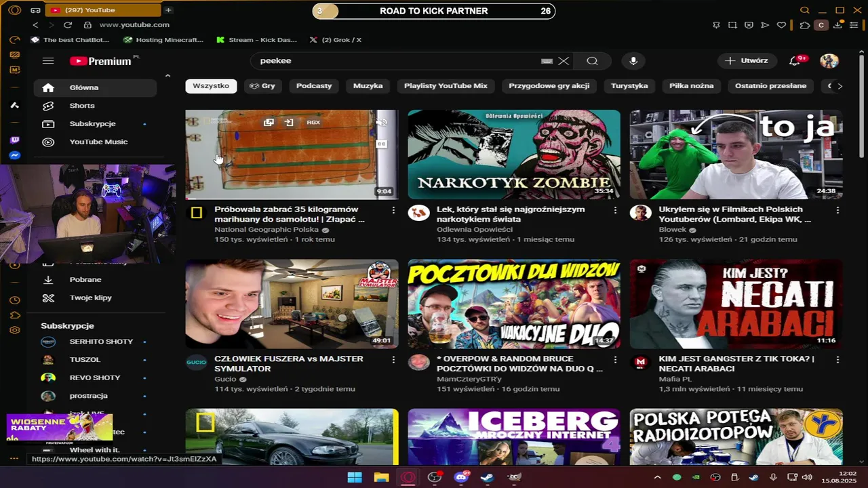
Task: Open the Grok / X bookmark
Action: 335,40
